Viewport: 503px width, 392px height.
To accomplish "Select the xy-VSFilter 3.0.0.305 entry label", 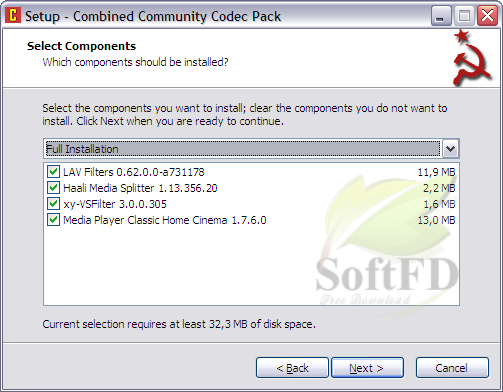I will [x=115, y=204].
